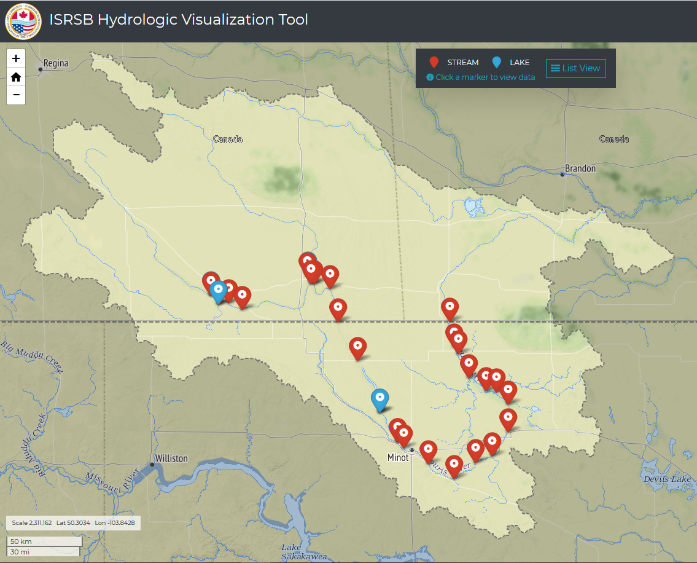Select the southernmost stream marker on Souris River
The width and height of the screenshot is (697, 563).
454,467
